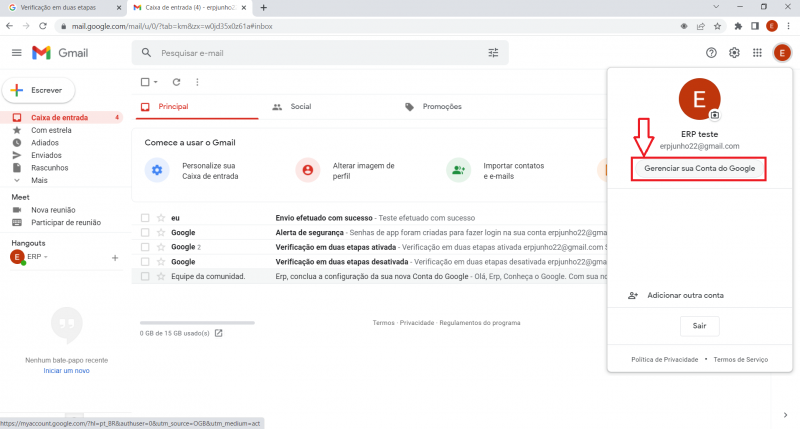Click Gerenciar sua Conta do Google
Screen dimensions: 800x429
(x=699, y=168)
